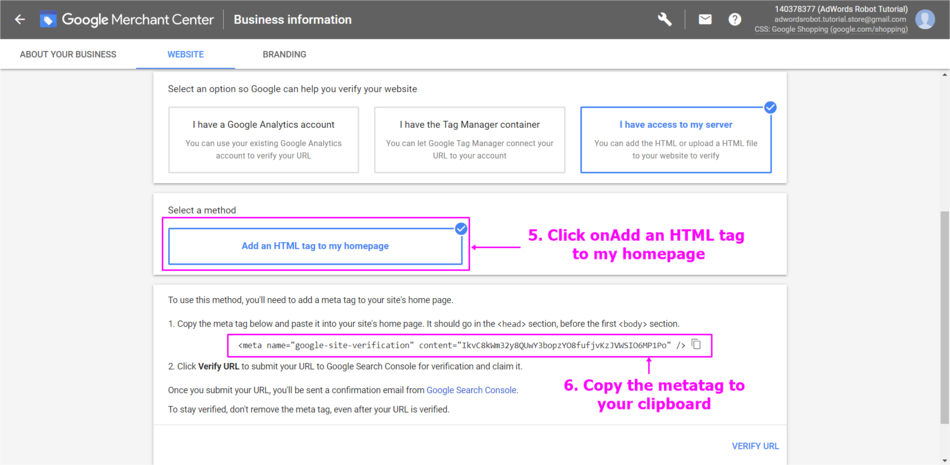This screenshot has width=950, height=465.
Task: Copy the meta tag with copy icon
Action: (x=697, y=345)
